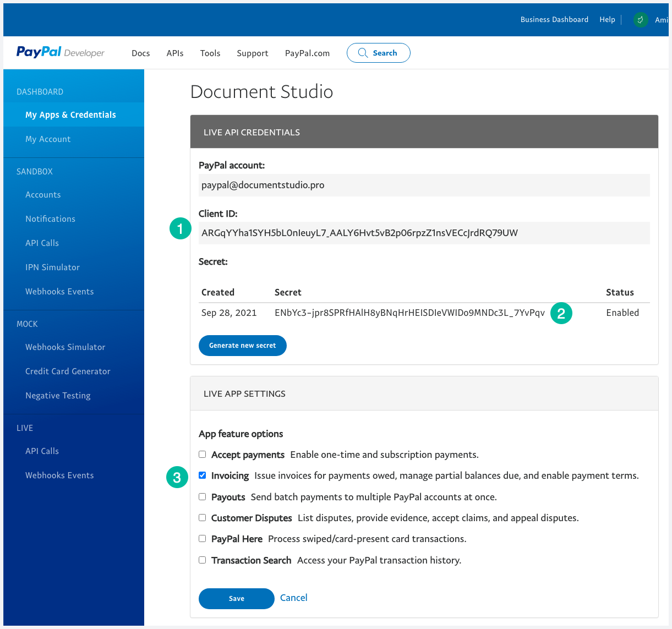Open the APIs menu
This screenshot has width=672, height=629.
(x=175, y=53)
